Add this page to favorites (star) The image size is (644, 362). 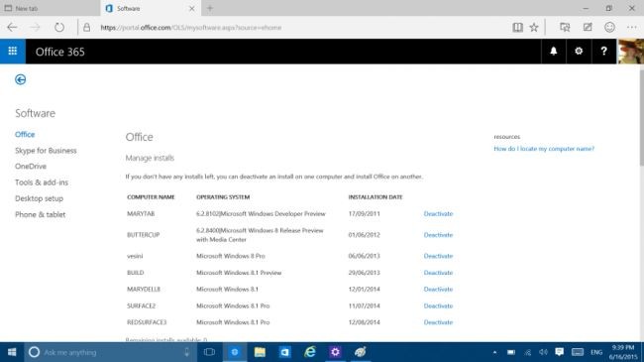(x=534, y=27)
